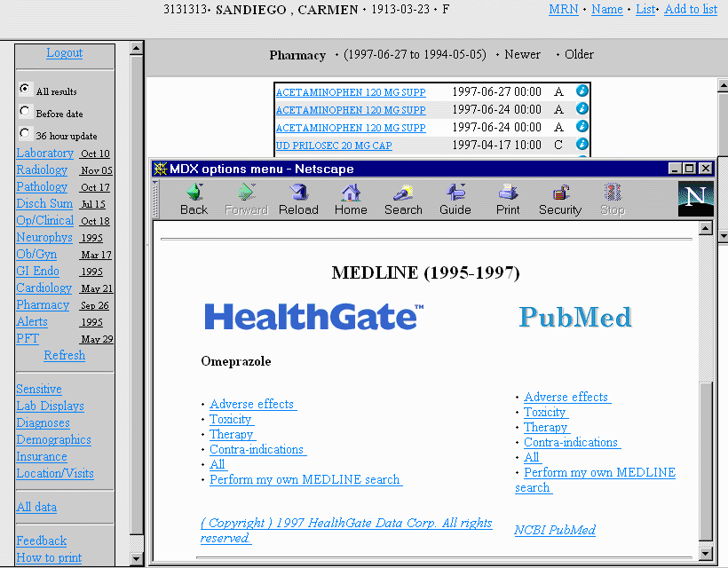Select the All results radio button

(25, 90)
